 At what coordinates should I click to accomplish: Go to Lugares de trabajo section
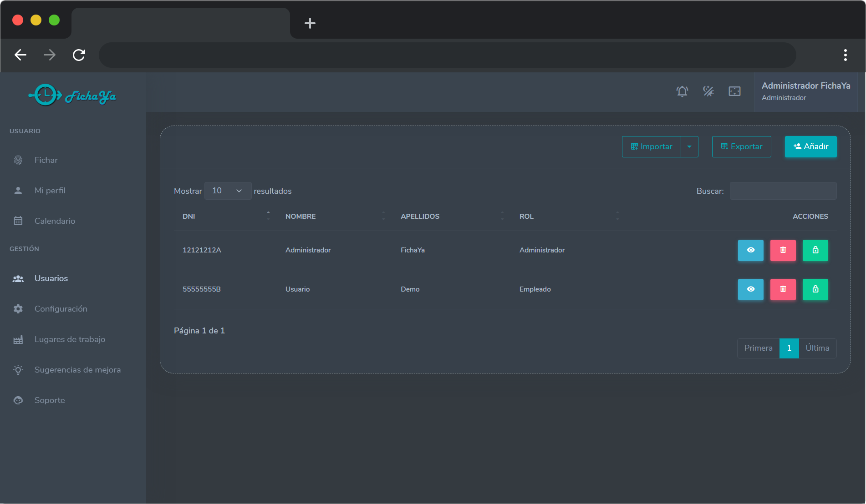click(x=70, y=339)
